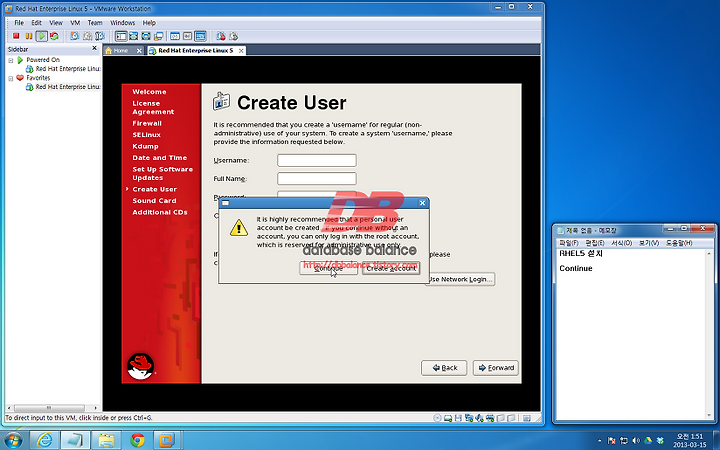Open Google Chrome from taskbar
Screen dimensions: 720x450
pos(137,440)
